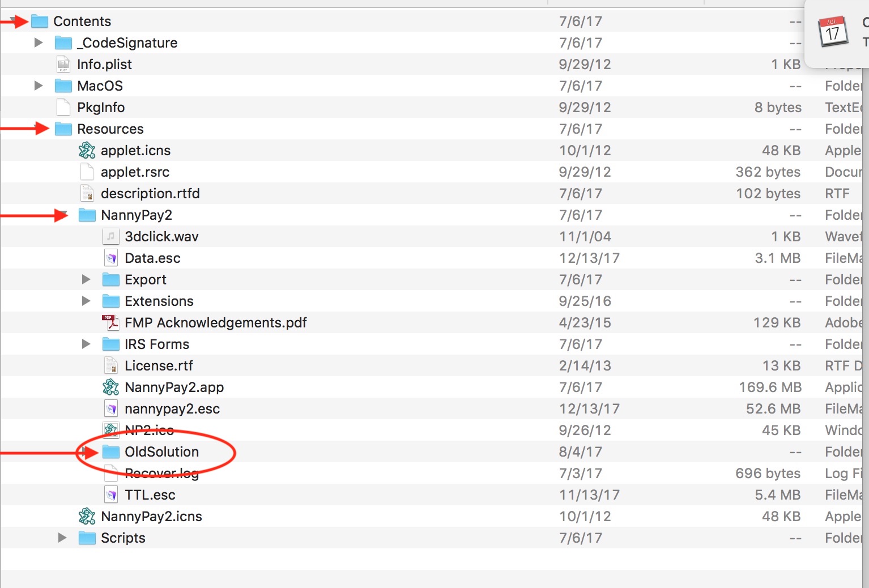Click the 696 bytes size value
The width and height of the screenshot is (869, 588).
768,474
